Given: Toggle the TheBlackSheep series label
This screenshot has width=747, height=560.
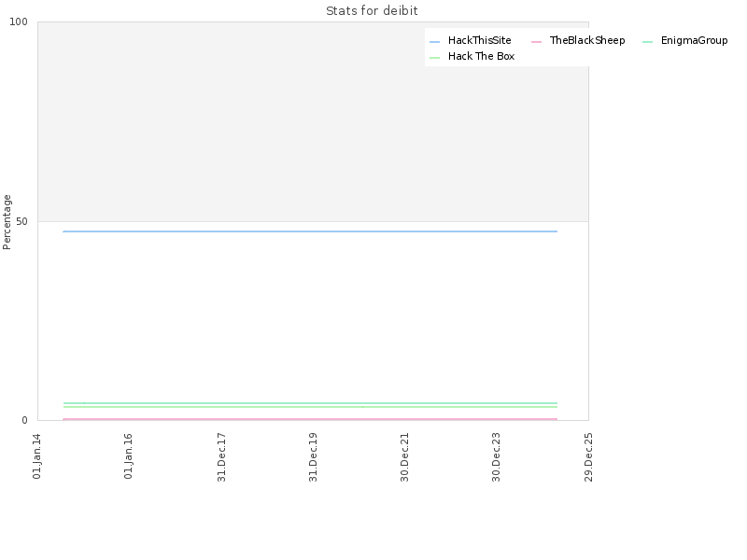Looking at the screenshot, I should coord(587,40).
